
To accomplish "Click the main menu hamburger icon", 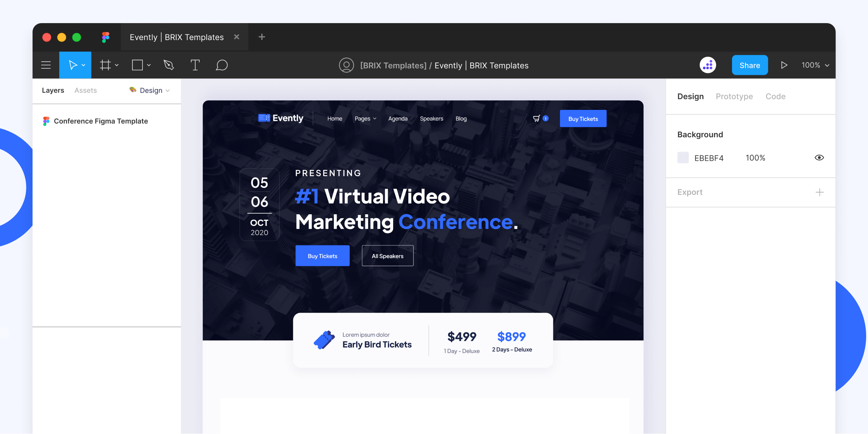I will pos(47,65).
